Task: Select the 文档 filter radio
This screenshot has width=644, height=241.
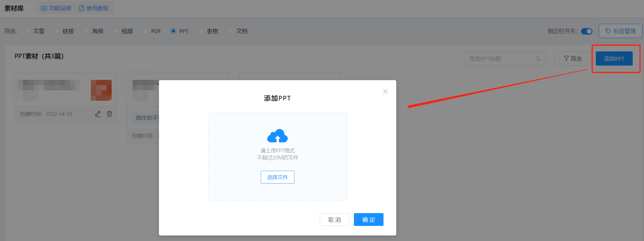Action: 230,31
